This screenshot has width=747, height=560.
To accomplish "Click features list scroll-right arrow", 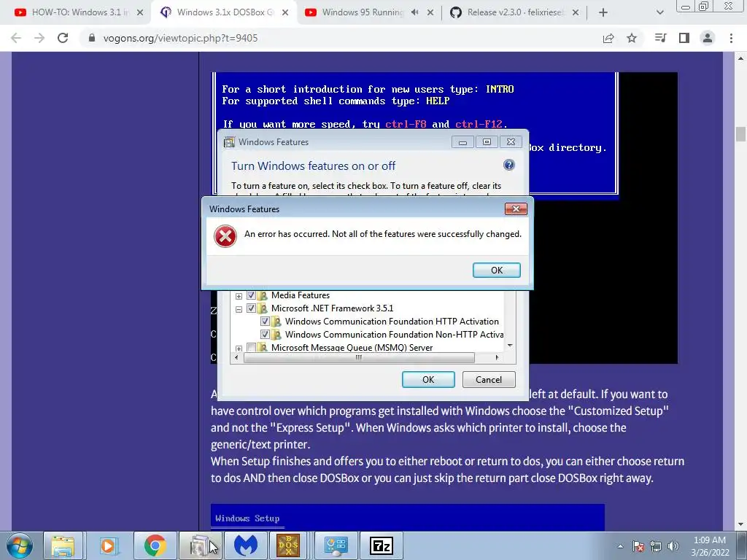I will (x=497, y=357).
